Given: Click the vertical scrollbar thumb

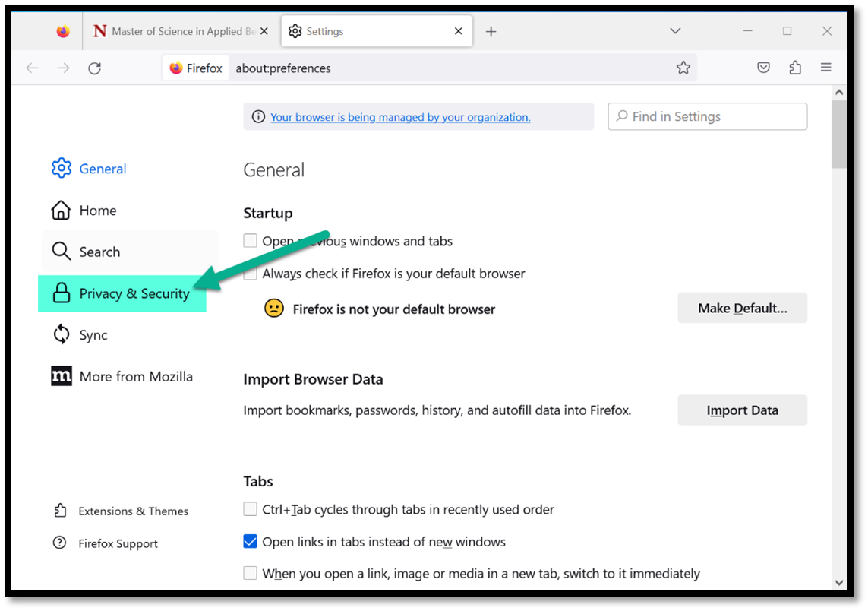Looking at the screenshot, I should [838, 135].
